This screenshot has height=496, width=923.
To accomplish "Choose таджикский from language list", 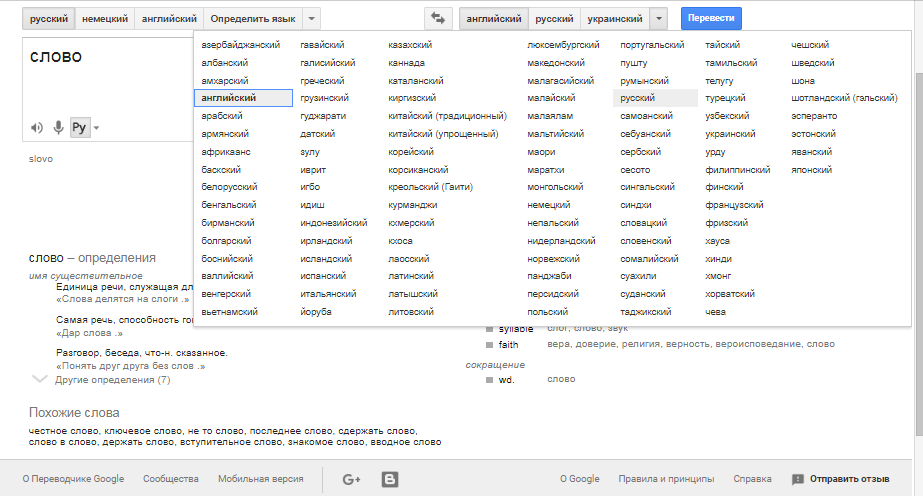I will click(645, 312).
